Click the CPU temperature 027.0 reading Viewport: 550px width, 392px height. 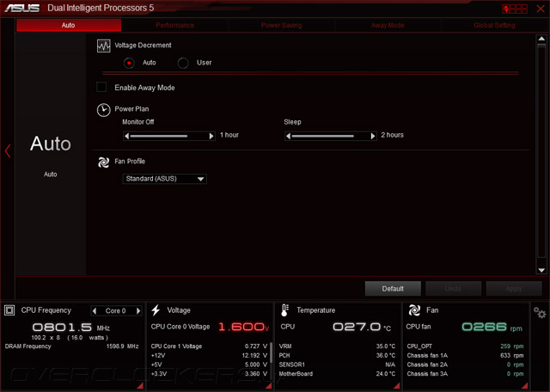[362, 327]
